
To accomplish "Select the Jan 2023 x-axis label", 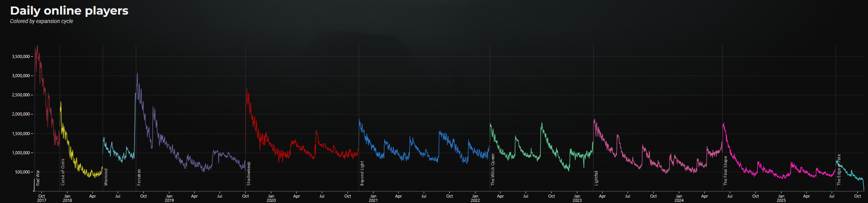I will (577, 198).
